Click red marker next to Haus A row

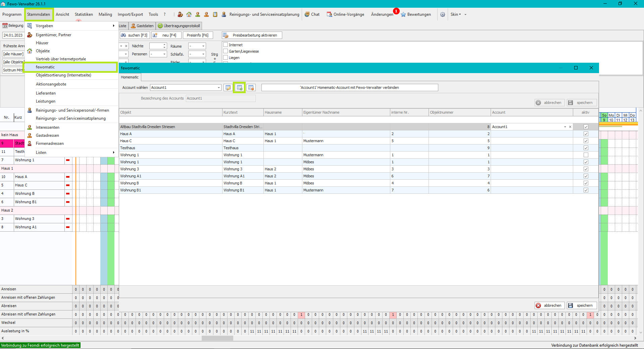pyautogui.click(x=68, y=177)
